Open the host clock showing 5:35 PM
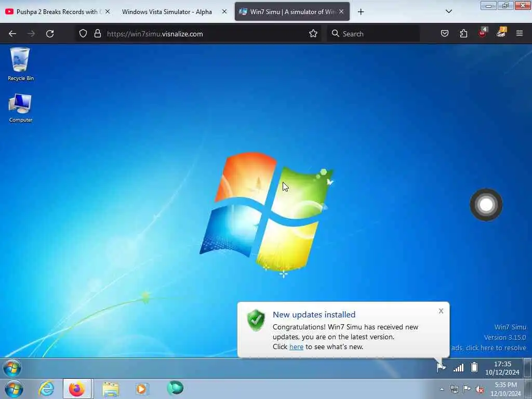This screenshot has height=399, width=532. click(x=506, y=389)
